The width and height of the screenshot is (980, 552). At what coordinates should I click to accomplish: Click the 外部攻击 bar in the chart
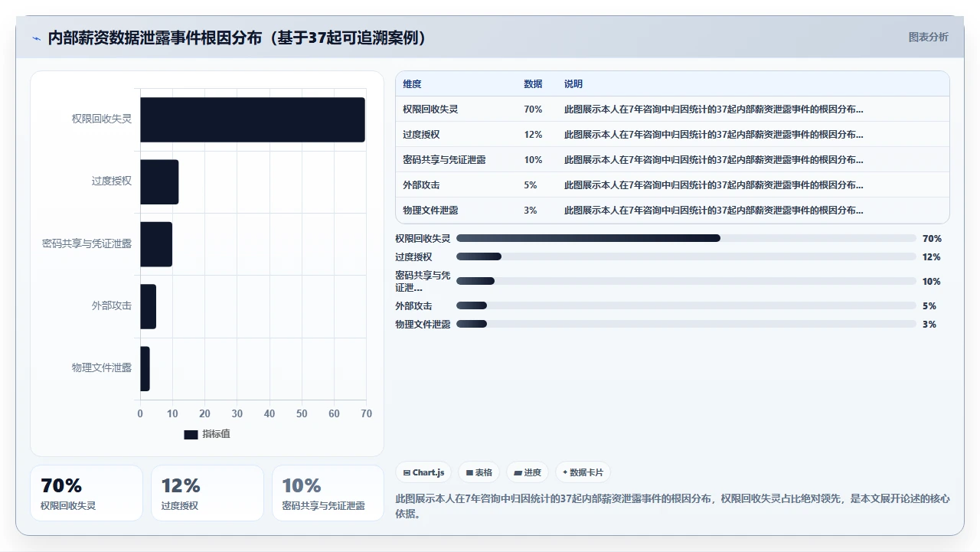tap(148, 306)
